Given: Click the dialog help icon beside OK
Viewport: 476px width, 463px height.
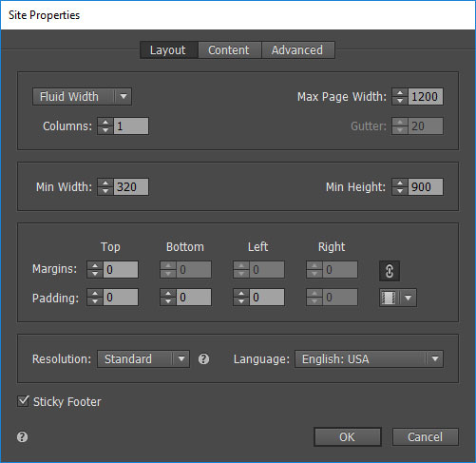Looking at the screenshot, I should (22, 437).
